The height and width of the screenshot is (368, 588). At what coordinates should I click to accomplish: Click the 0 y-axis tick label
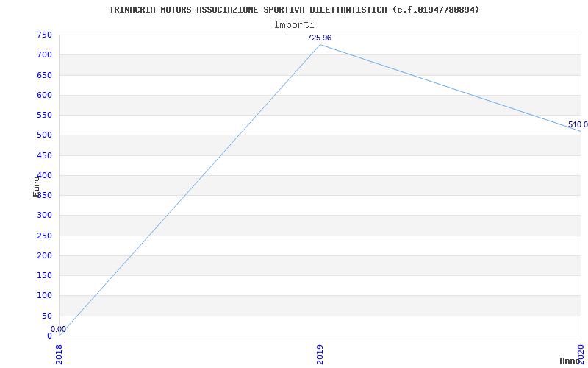[49, 336]
